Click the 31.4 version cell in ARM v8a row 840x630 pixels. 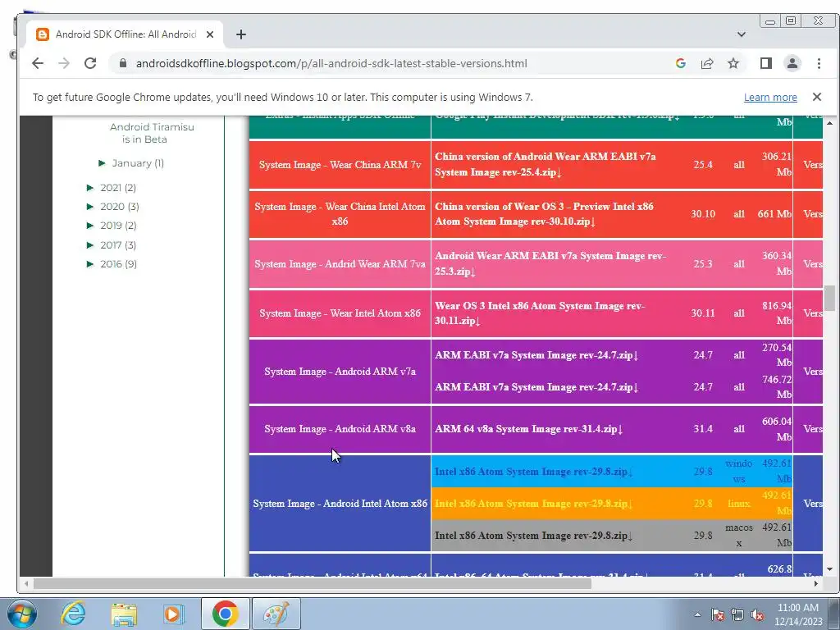(703, 429)
